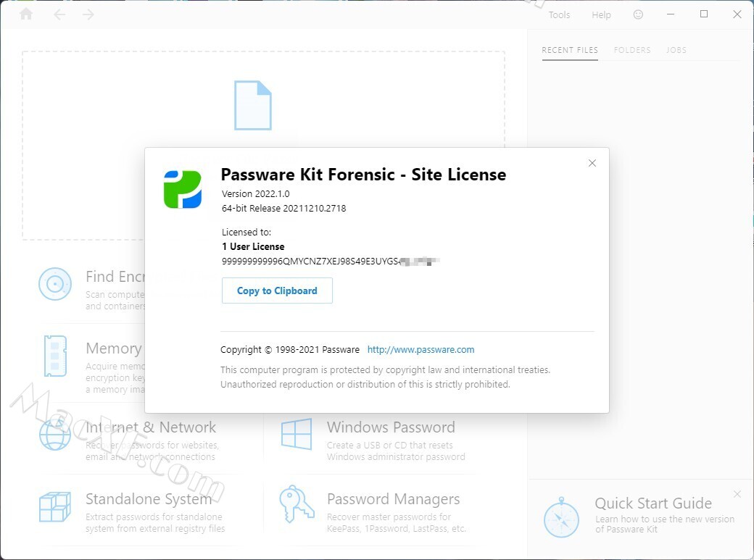Click the 64-bit Release build number
The height and width of the screenshot is (560, 754).
click(x=283, y=208)
